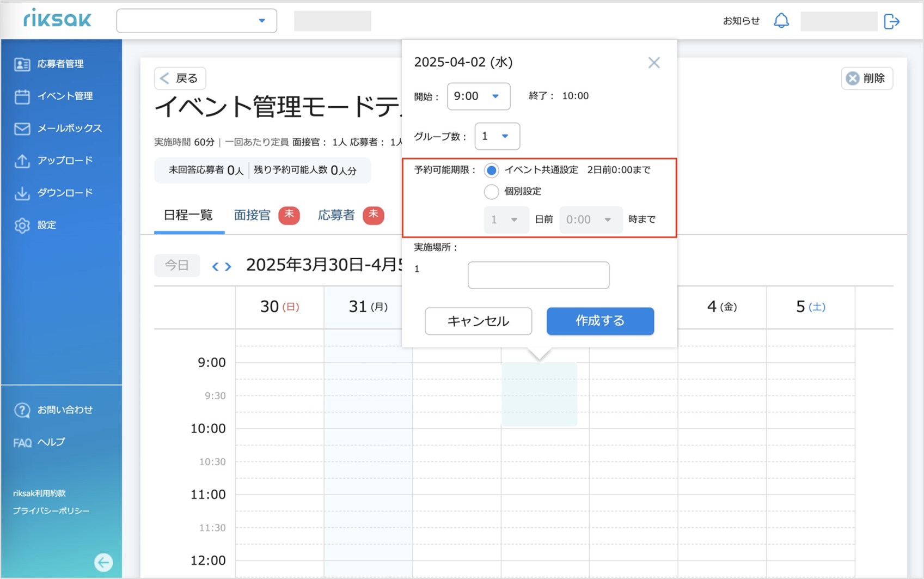The width and height of the screenshot is (924, 579).
Task: Click 作成する button
Action: (600, 321)
